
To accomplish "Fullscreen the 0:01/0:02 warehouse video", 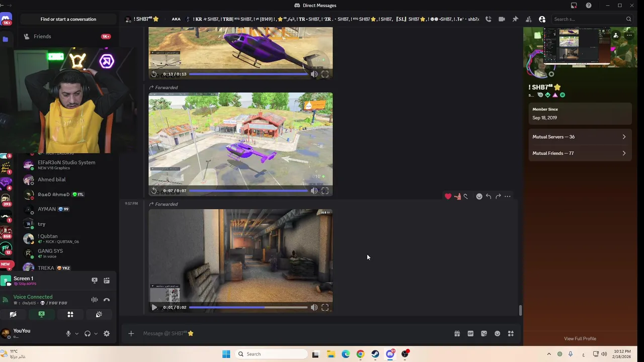I will point(325,307).
